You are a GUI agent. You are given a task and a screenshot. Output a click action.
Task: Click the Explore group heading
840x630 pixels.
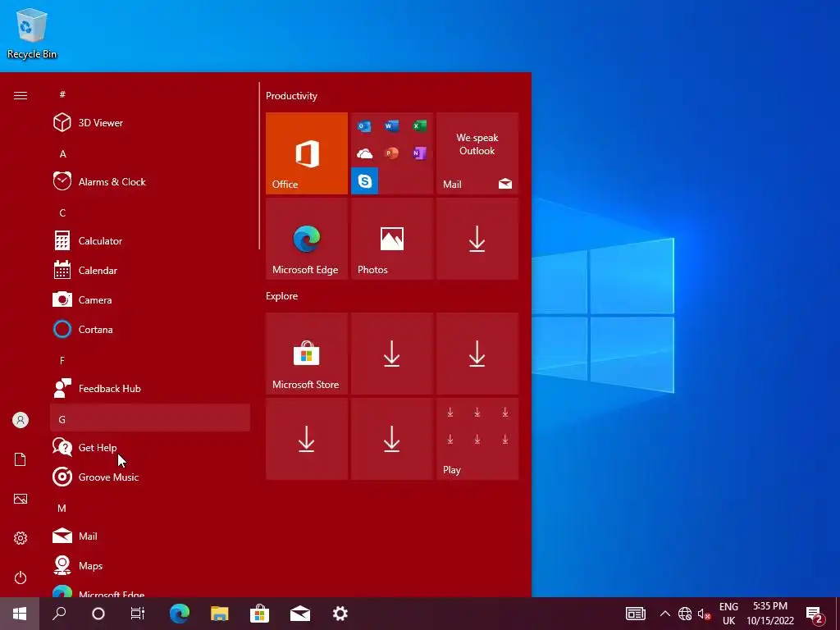point(282,295)
